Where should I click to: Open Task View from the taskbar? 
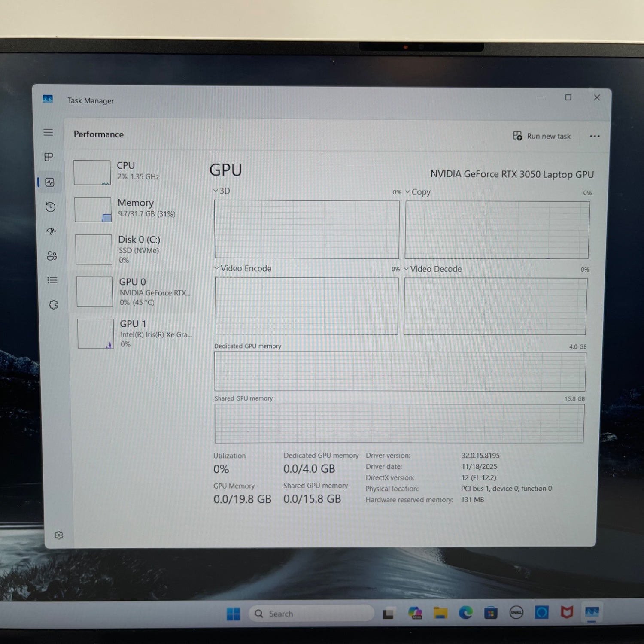tap(389, 614)
